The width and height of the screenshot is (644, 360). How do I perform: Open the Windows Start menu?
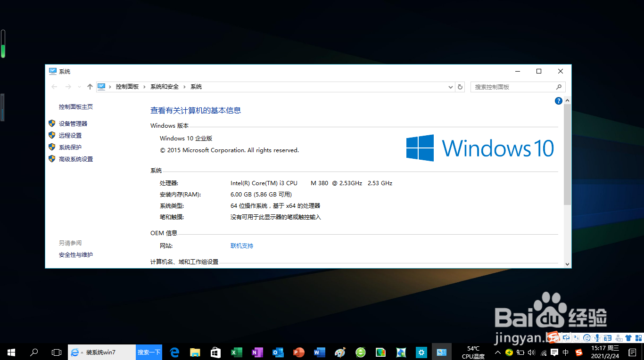coord(11,352)
